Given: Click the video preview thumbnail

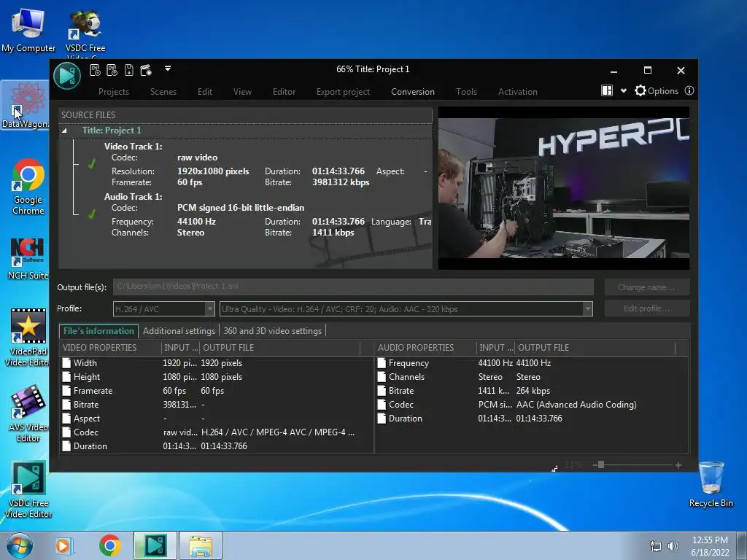Looking at the screenshot, I should [x=564, y=188].
